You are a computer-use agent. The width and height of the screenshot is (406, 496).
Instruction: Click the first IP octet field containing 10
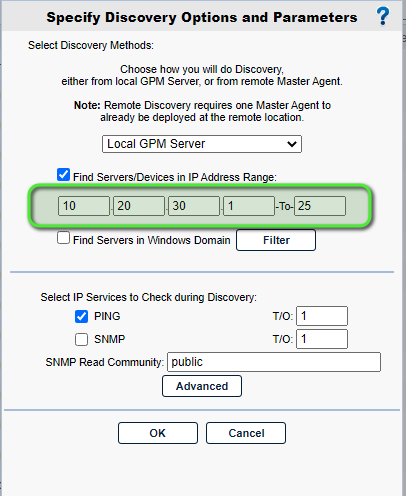(84, 206)
